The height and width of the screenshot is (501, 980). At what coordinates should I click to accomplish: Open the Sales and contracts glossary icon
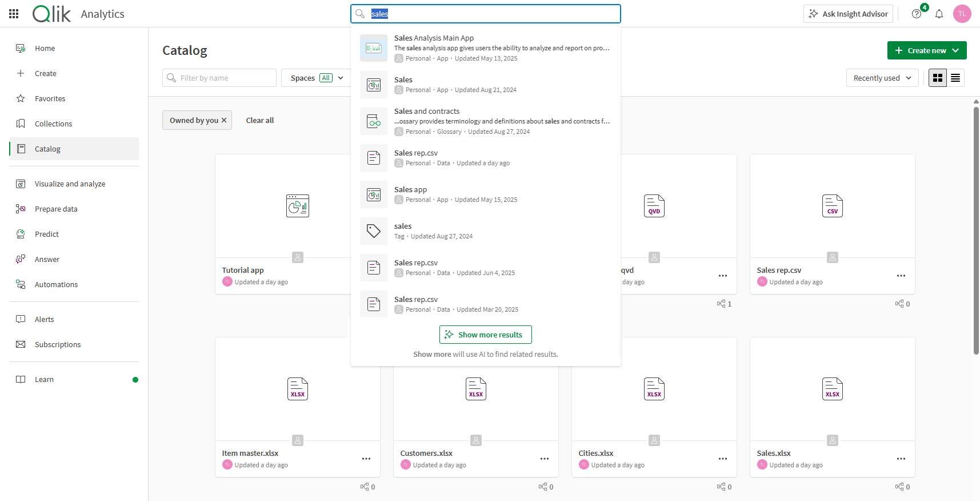click(x=374, y=121)
